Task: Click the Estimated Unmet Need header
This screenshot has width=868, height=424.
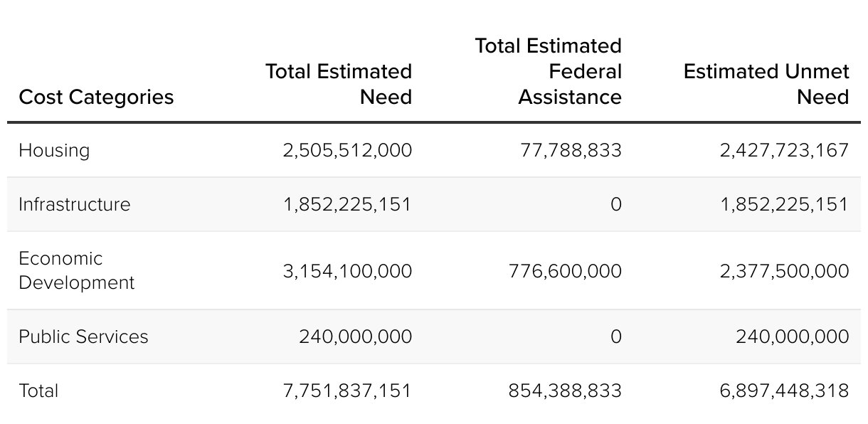Action: [x=766, y=84]
